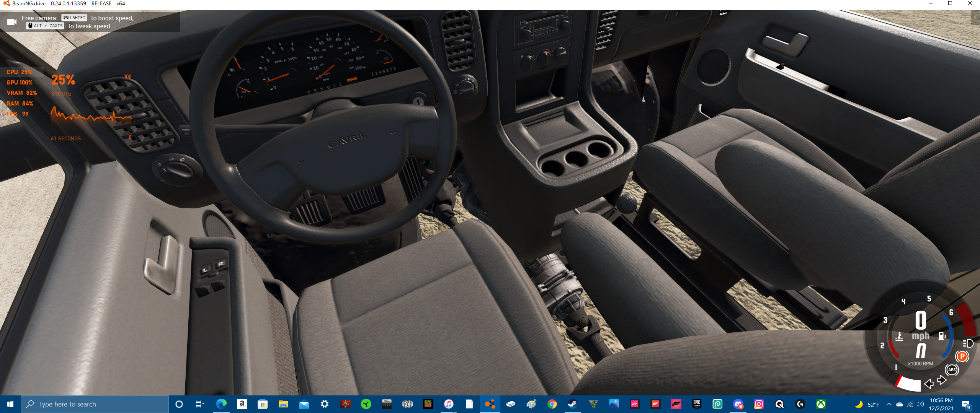This screenshot has height=413, width=980.
Task: Click the 0 mph speed readout
Action: pos(921,326)
